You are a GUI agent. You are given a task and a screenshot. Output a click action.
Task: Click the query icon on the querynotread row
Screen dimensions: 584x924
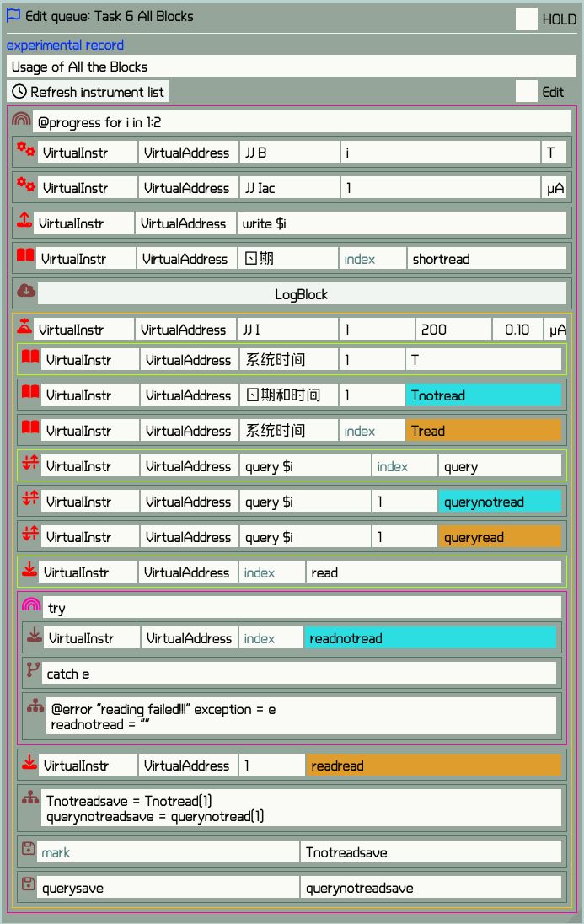30,498
